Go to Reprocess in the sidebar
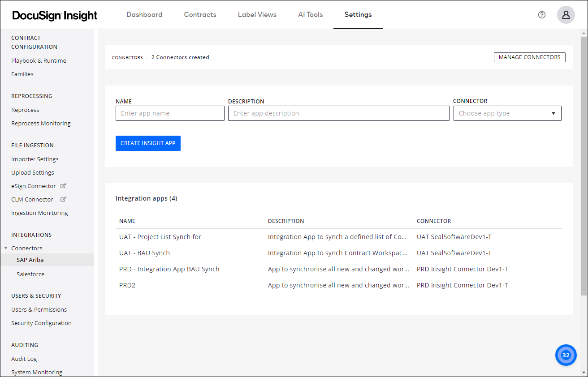This screenshot has height=377, width=588. point(25,110)
